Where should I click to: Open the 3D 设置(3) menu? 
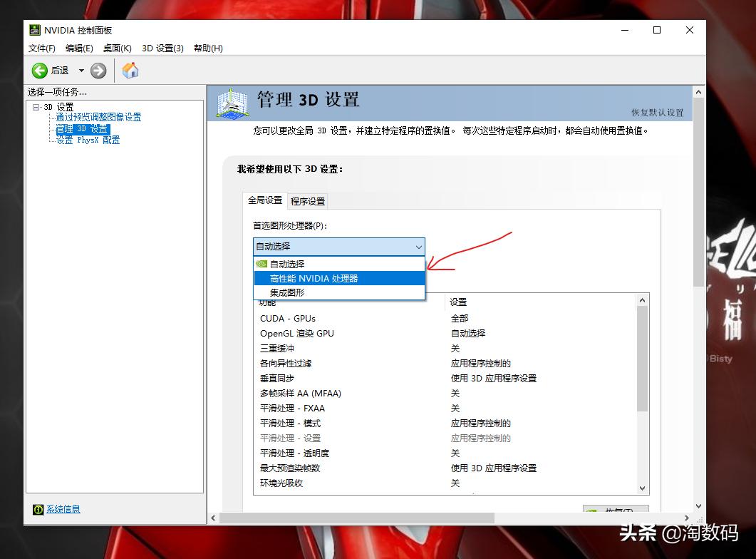click(163, 48)
